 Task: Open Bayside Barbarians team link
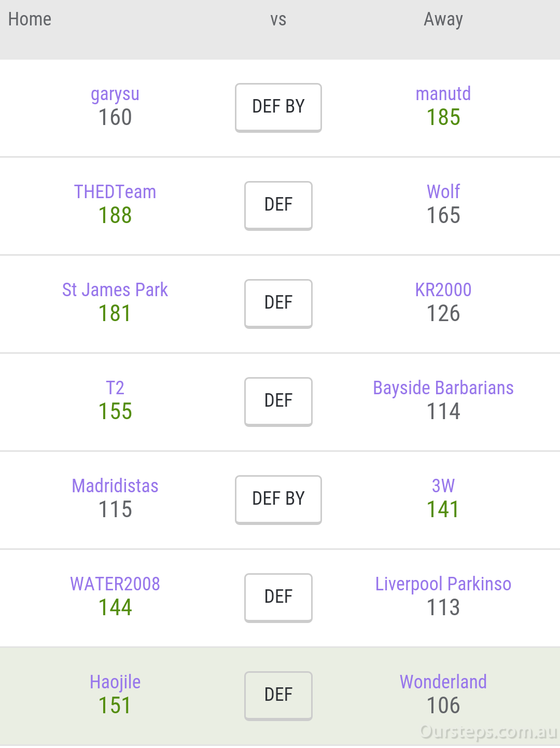click(x=443, y=389)
